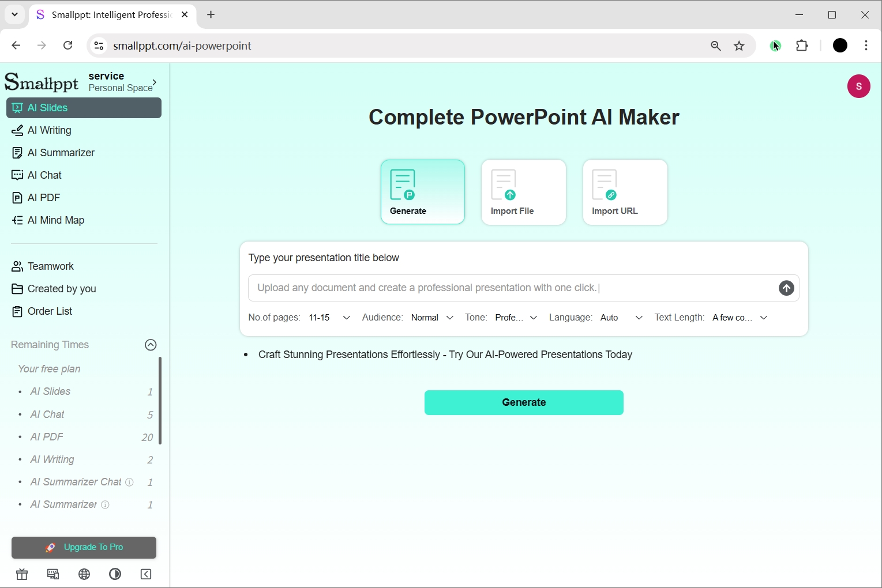Open the zoom magnifier in address bar
The height and width of the screenshot is (588, 882).
[715, 46]
